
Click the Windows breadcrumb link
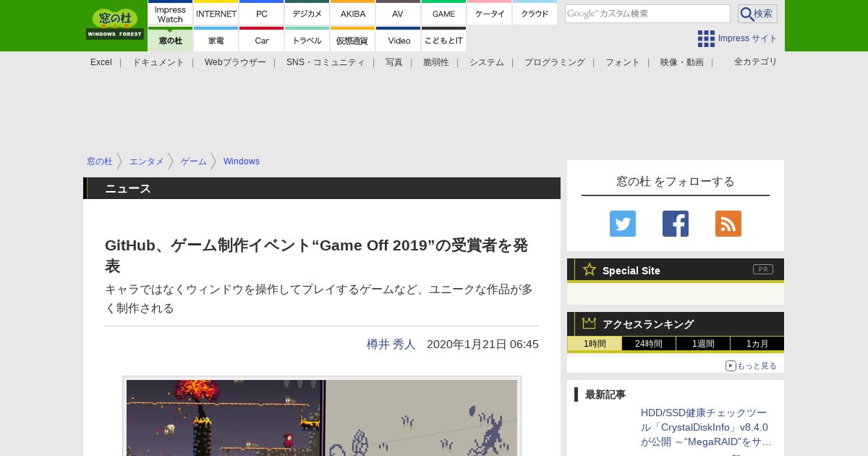[x=242, y=161]
